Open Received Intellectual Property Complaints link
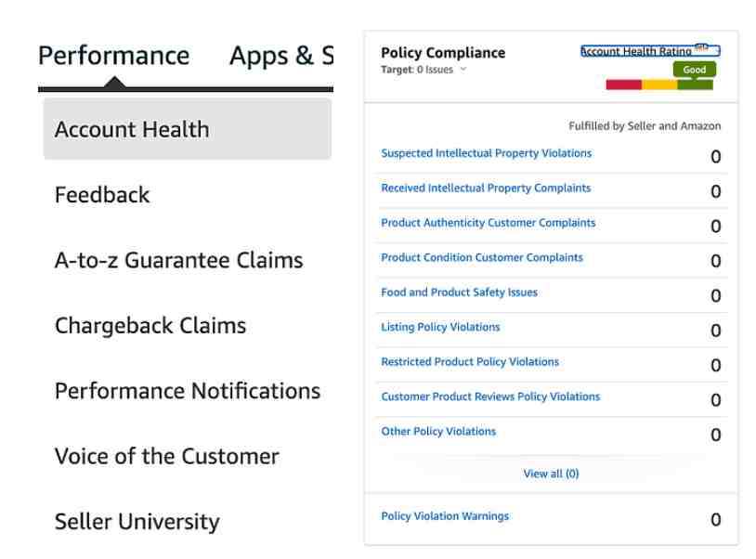Screen dimensions: 756x559 [486, 188]
